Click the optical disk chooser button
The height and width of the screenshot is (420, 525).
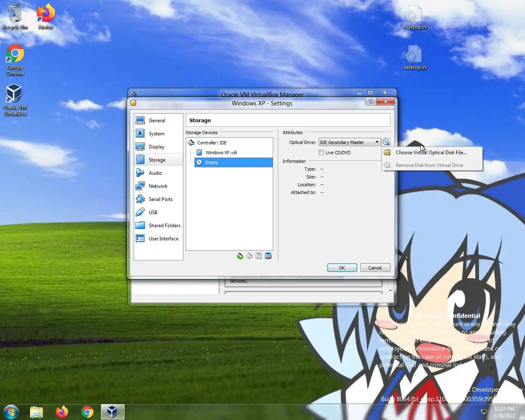point(386,142)
